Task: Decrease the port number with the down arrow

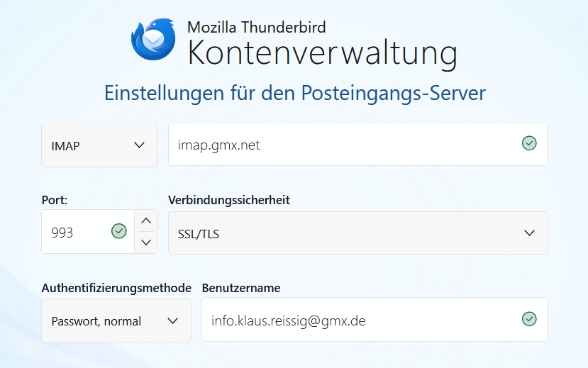Action: 146,242
